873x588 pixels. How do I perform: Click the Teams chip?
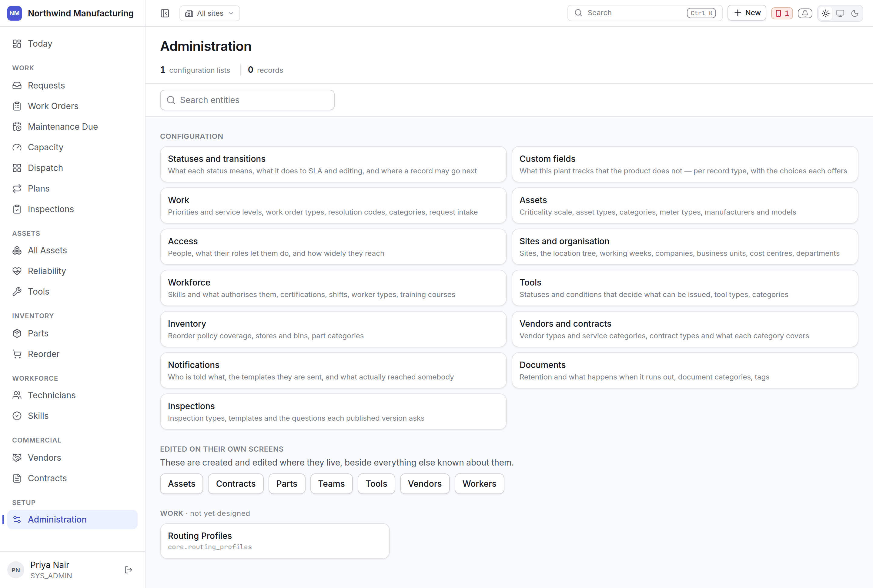pyautogui.click(x=332, y=484)
